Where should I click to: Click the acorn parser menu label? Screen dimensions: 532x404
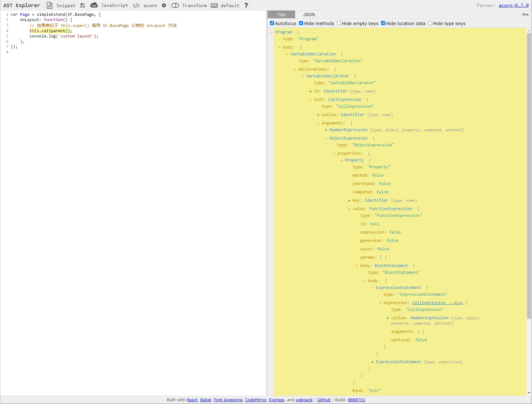point(150,6)
